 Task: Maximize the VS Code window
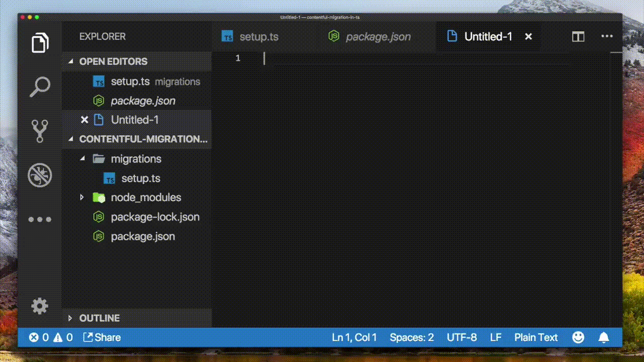point(37,18)
